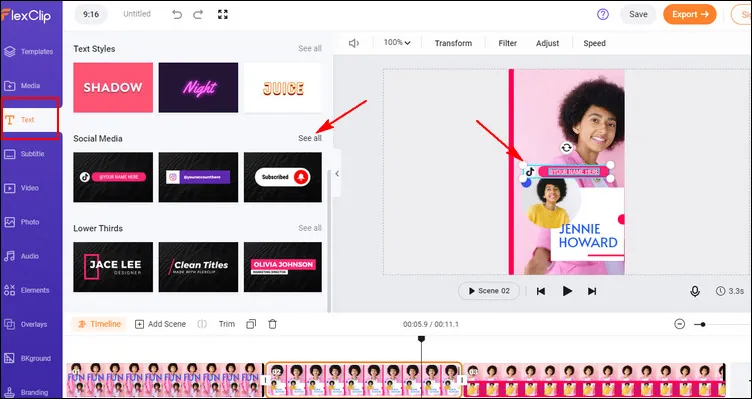Screen dimensions: 752x399
Task: Mute the video volume icon
Action: tap(354, 43)
